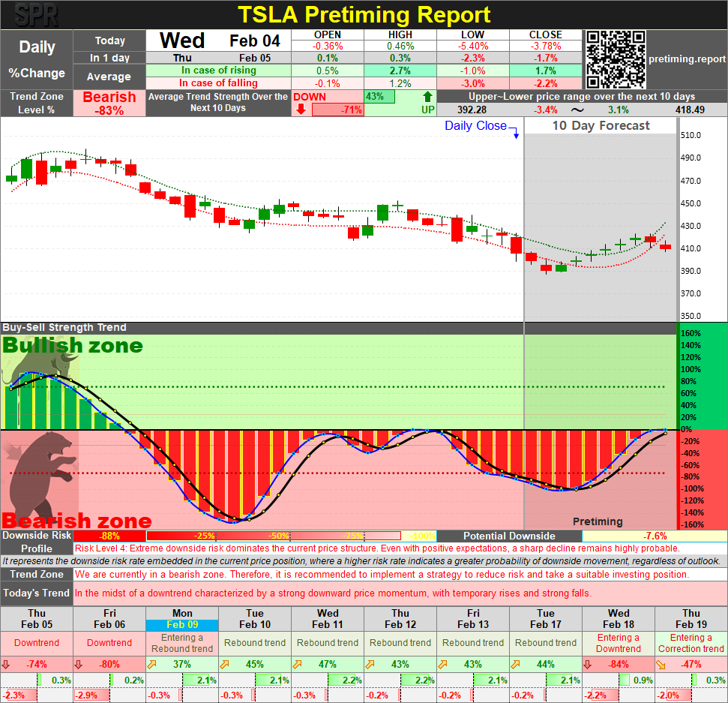Click the Wed Feb 11 rebound arrow icon
Viewport: 728px width, 703px height.
click(x=297, y=665)
